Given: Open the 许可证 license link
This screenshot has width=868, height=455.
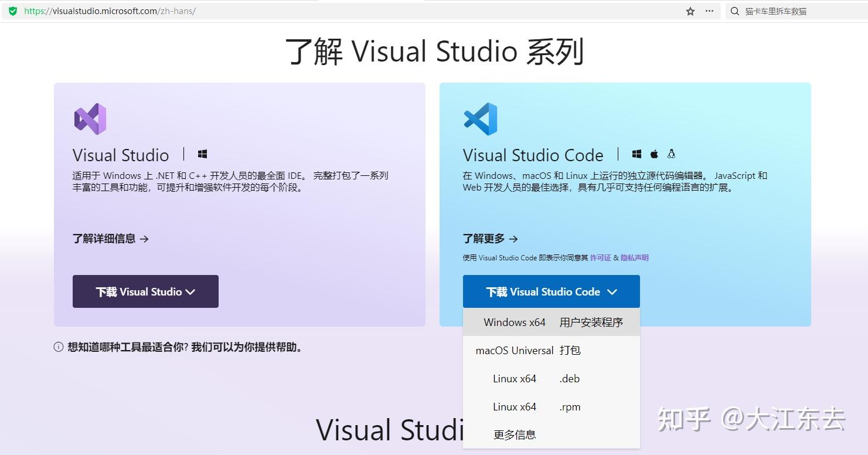Looking at the screenshot, I should (x=600, y=257).
